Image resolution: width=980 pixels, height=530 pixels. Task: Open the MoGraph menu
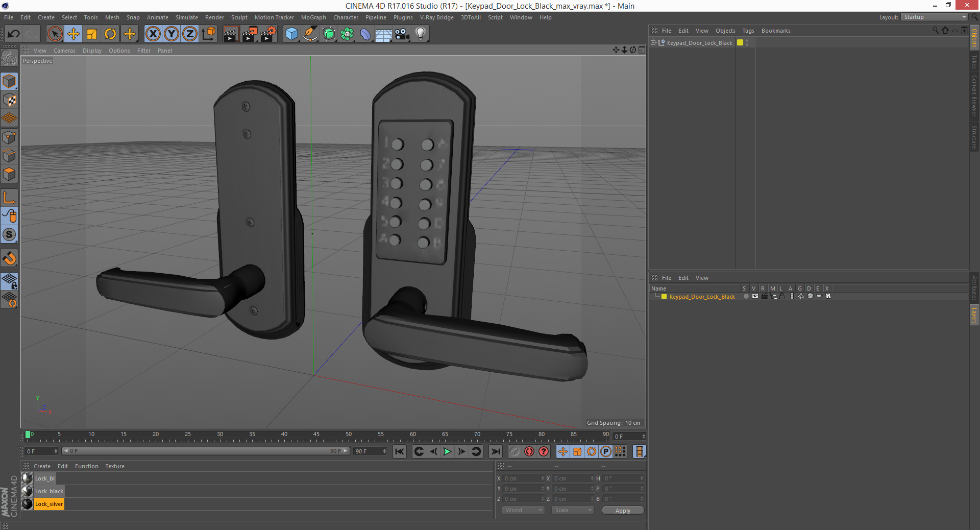(313, 17)
